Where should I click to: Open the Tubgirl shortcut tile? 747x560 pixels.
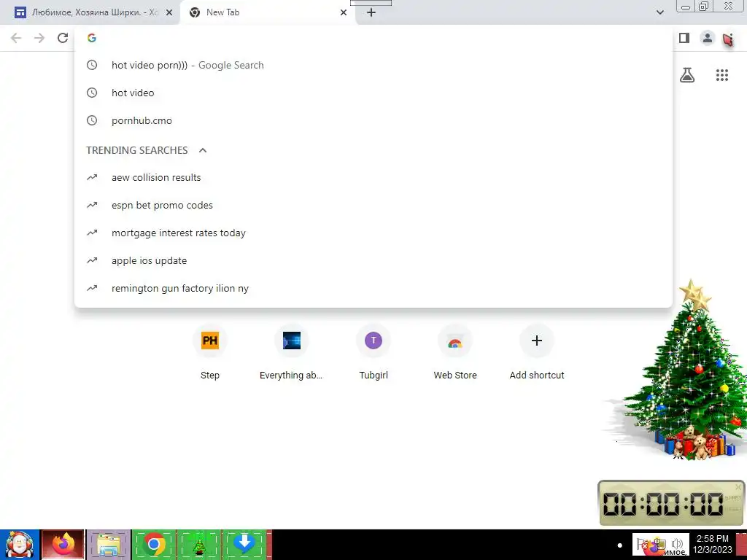click(373, 352)
